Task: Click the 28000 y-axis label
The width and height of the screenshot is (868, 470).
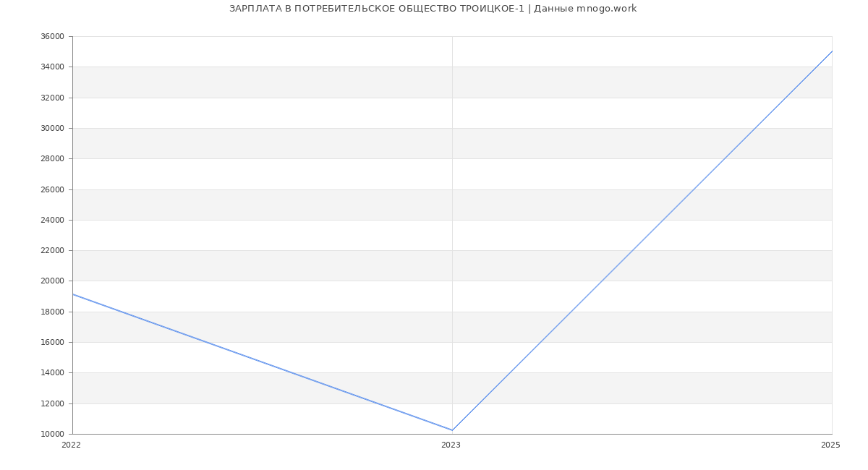Action: coord(53,159)
